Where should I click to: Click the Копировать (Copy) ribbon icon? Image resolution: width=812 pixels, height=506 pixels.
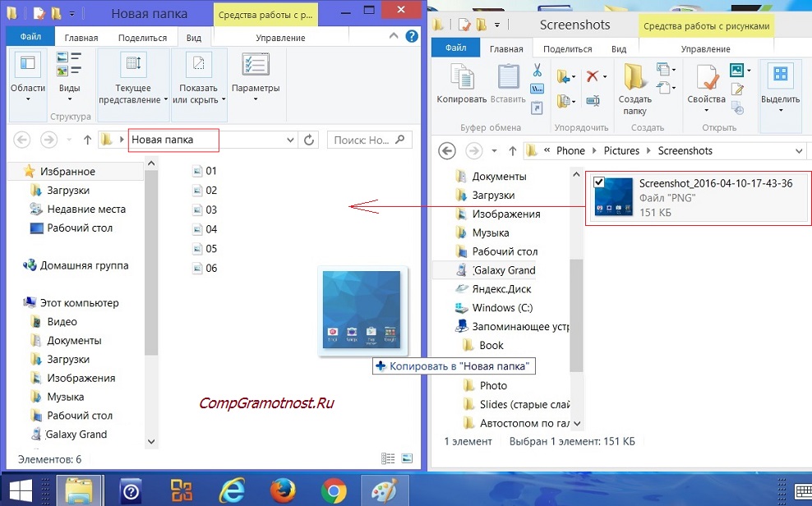461,82
